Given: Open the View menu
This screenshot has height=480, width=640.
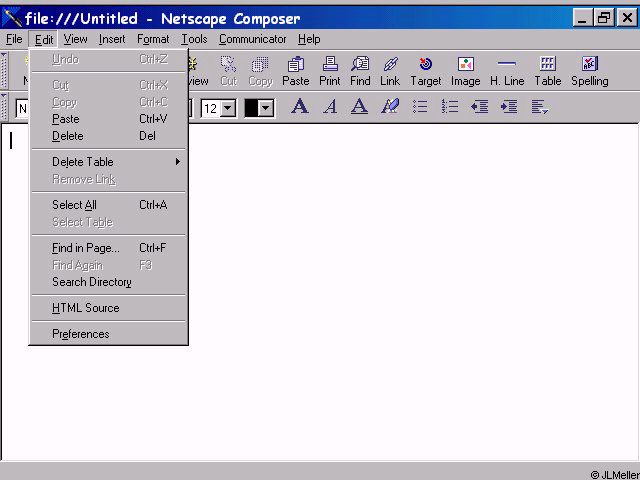Looking at the screenshot, I should (x=75, y=39).
